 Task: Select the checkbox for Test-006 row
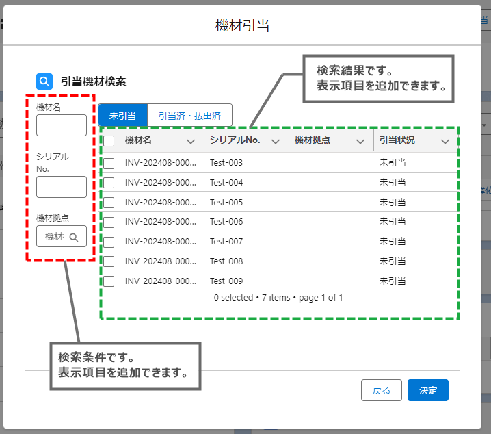coord(109,222)
